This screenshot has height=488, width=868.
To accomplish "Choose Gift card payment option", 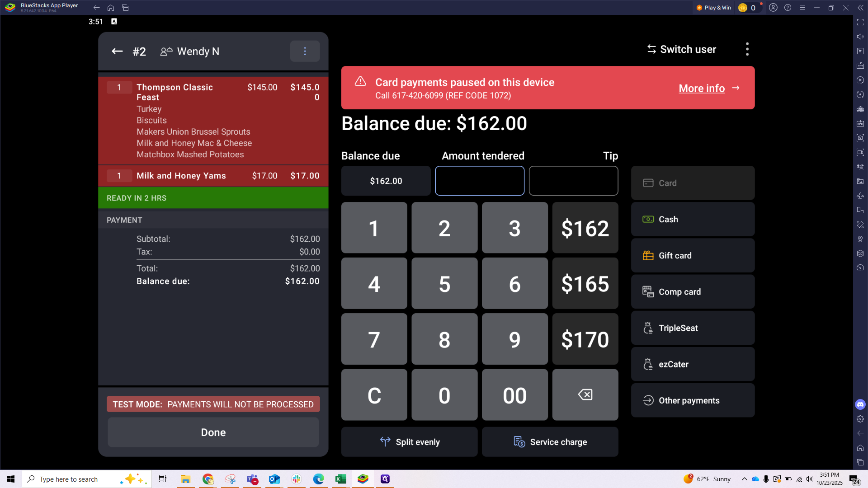I will coord(693,255).
